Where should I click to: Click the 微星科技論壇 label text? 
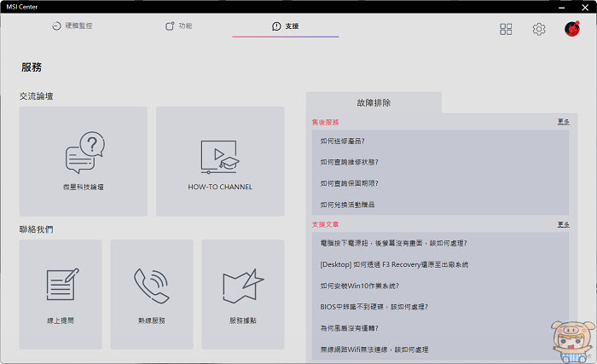pos(84,187)
